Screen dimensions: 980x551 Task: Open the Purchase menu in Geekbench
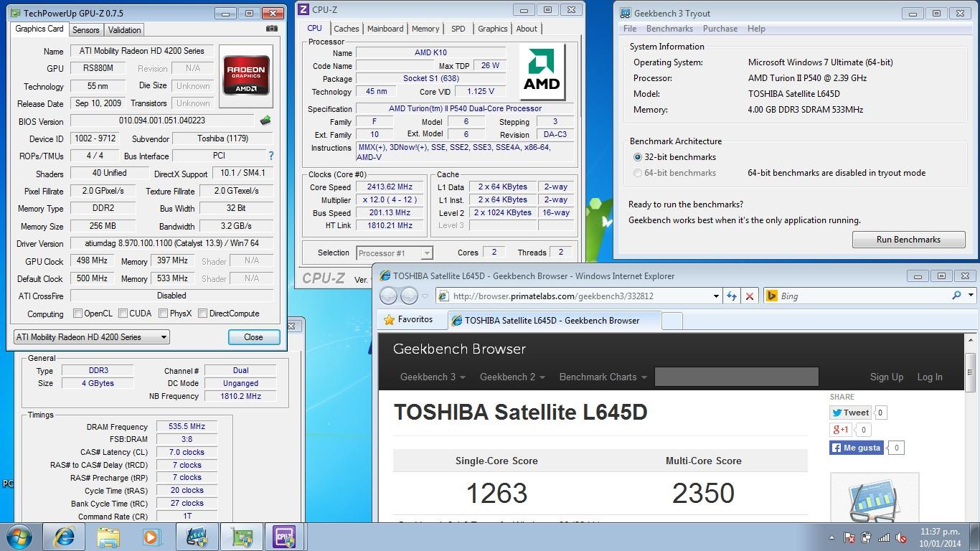pos(720,29)
